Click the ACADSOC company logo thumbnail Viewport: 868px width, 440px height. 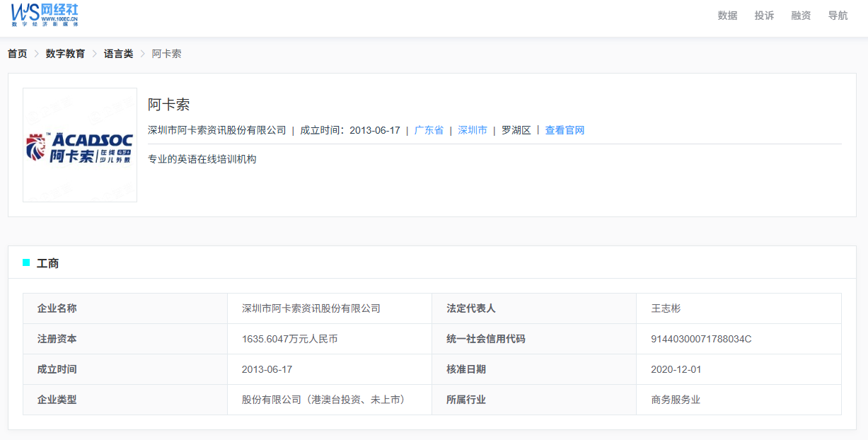80,145
